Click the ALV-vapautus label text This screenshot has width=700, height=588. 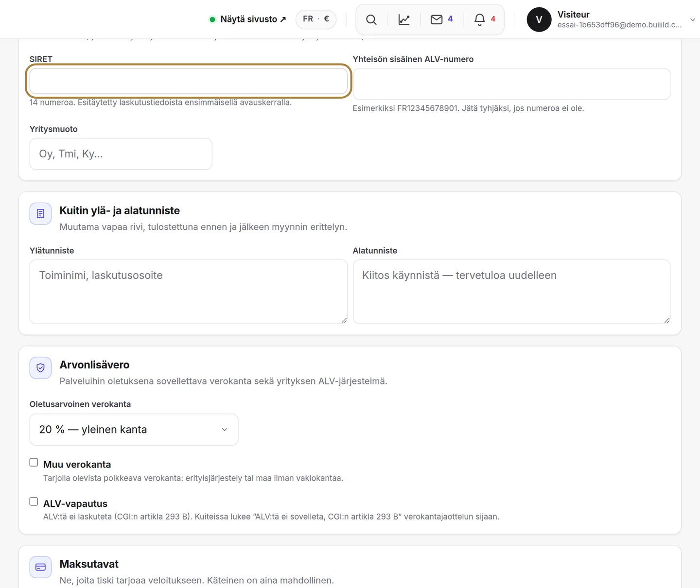[x=75, y=504]
